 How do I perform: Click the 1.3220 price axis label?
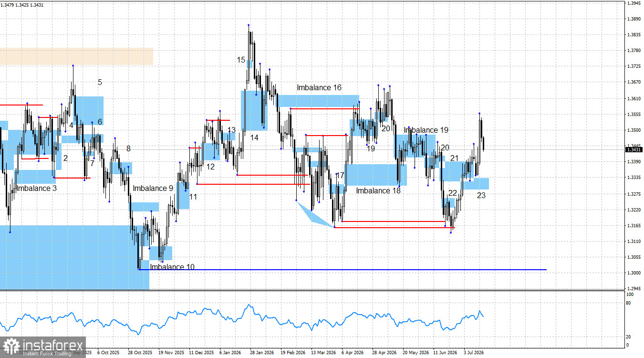(x=634, y=210)
